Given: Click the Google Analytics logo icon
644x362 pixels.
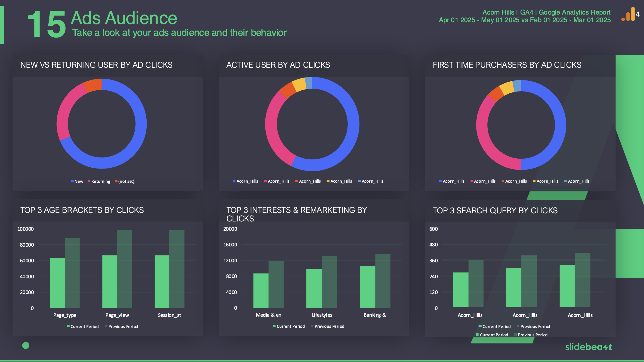Looking at the screenshot, I should (x=631, y=14).
